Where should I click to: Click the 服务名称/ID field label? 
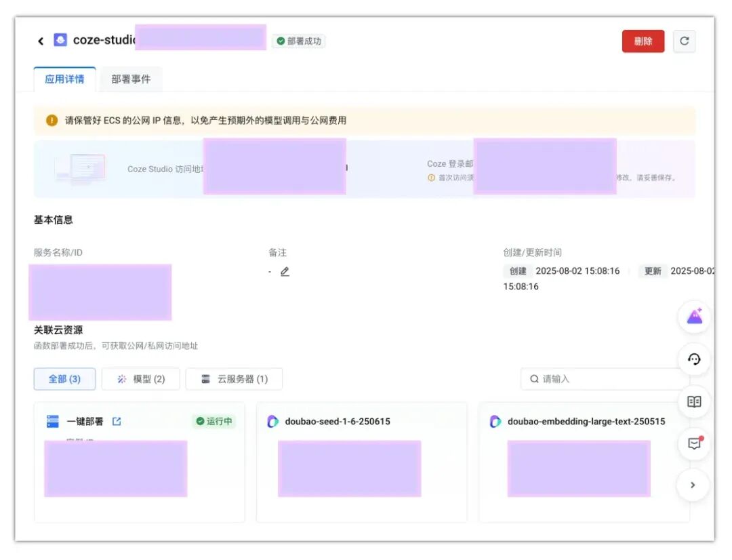point(58,252)
